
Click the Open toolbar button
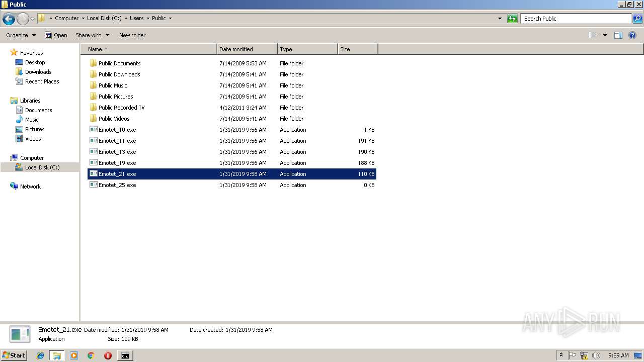point(56,35)
